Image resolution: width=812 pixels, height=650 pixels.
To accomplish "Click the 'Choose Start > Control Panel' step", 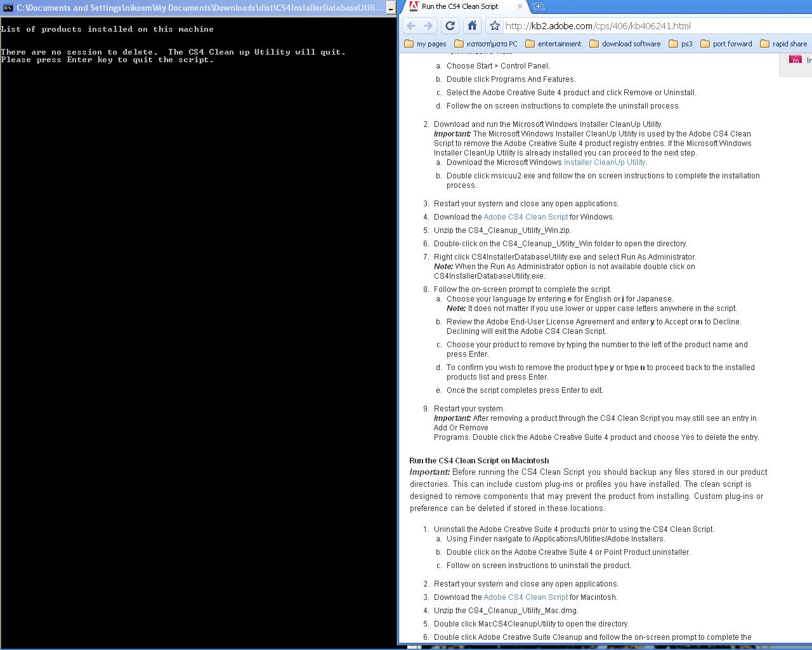I will click(x=498, y=66).
